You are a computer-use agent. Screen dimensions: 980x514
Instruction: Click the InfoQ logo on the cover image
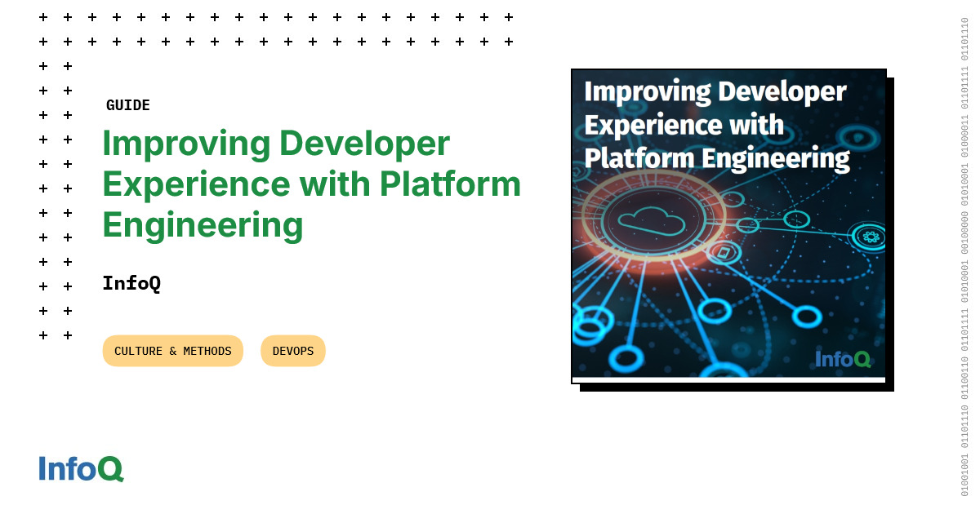coord(843,358)
